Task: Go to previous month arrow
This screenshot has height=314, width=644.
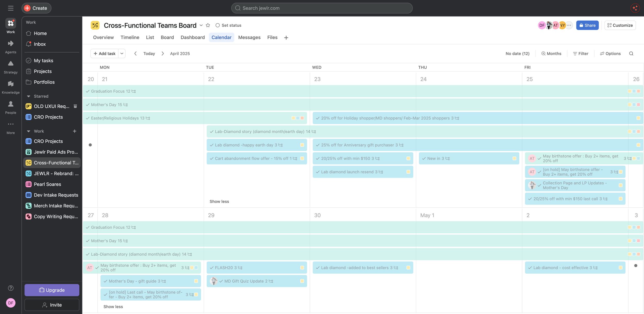Action: point(135,54)
